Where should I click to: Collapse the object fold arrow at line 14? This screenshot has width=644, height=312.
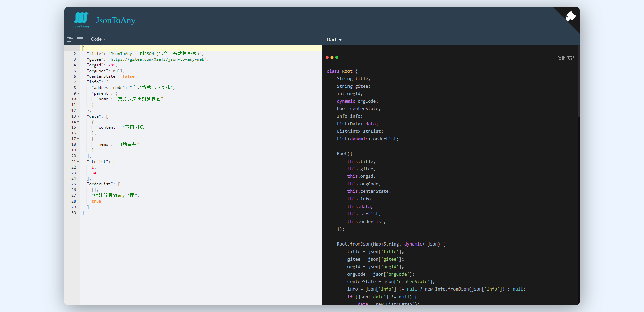pos(78,122)
